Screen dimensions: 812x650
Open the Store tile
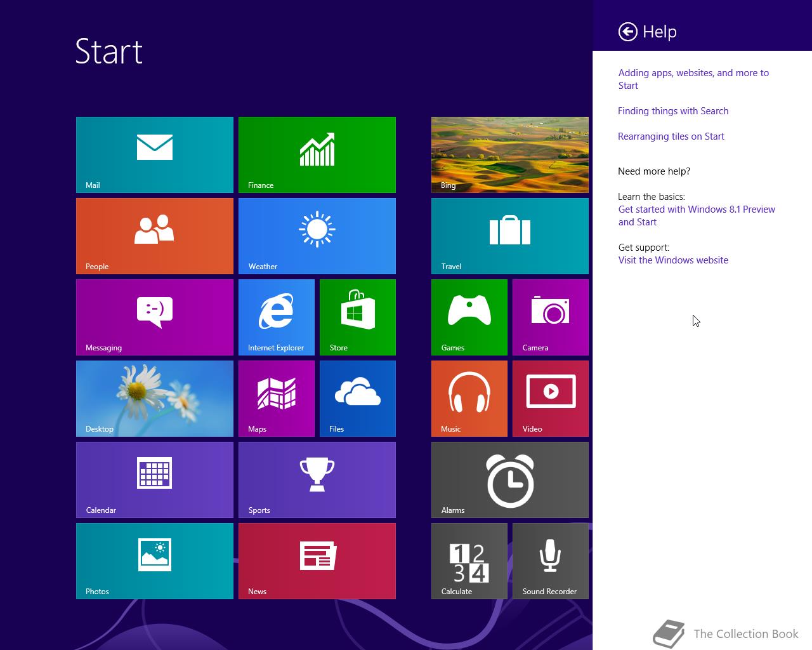point(358,317)
